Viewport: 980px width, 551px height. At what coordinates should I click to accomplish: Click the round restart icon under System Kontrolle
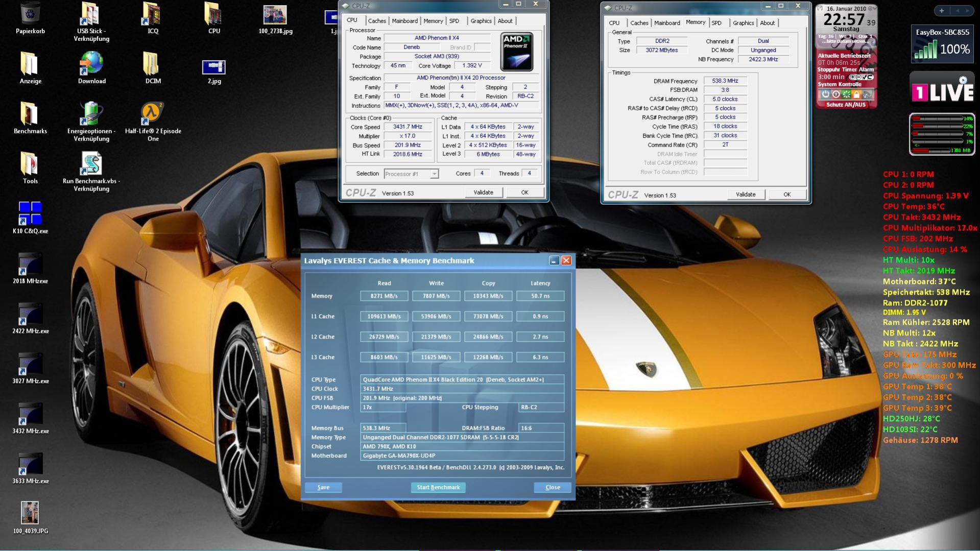835,94
